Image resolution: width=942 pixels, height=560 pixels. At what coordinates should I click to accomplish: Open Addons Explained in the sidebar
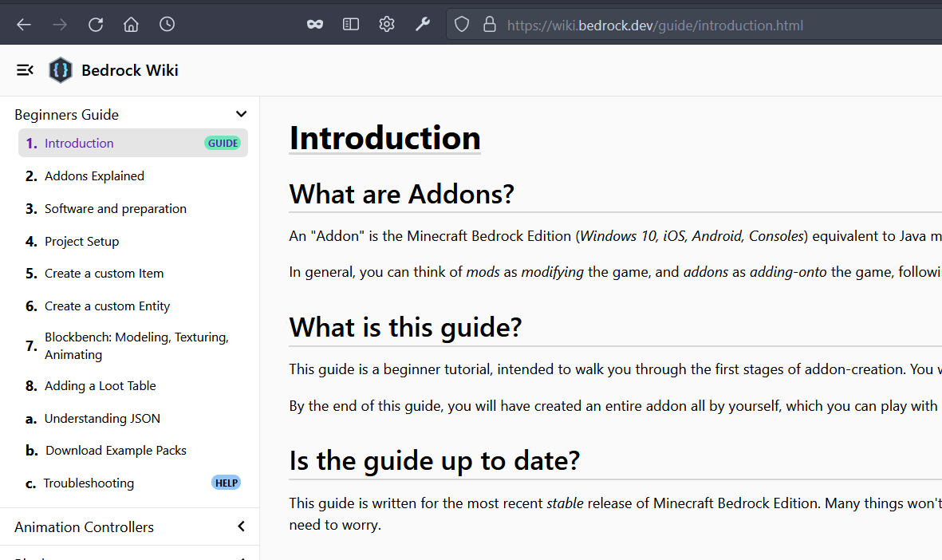(94, 176)
